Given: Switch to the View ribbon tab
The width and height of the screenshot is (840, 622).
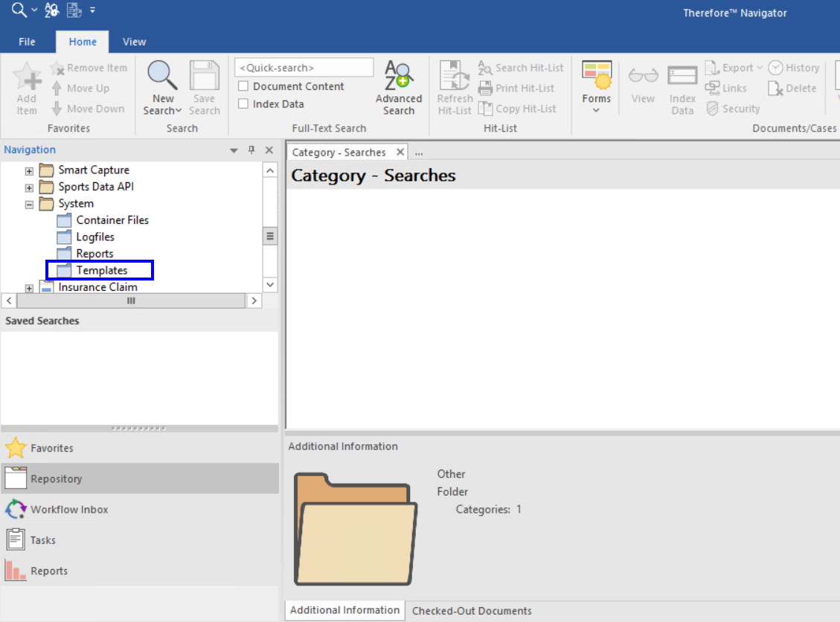Looking at the screenshot, I should (x=134, y=42).
